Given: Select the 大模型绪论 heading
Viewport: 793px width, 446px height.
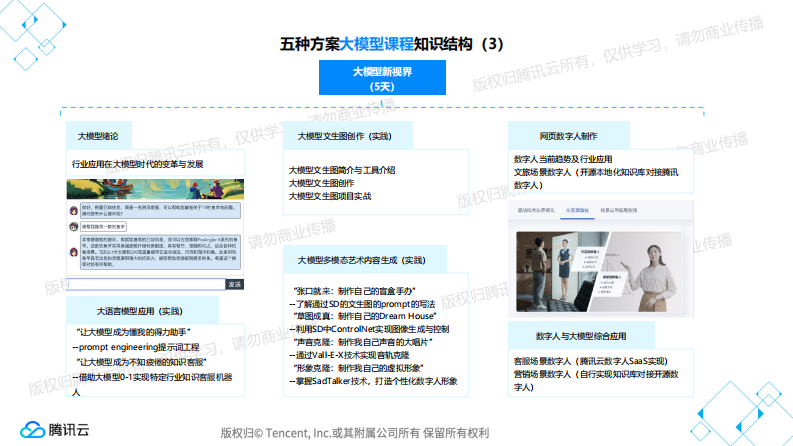Looking at the screenshot, I should click(98, 136).
